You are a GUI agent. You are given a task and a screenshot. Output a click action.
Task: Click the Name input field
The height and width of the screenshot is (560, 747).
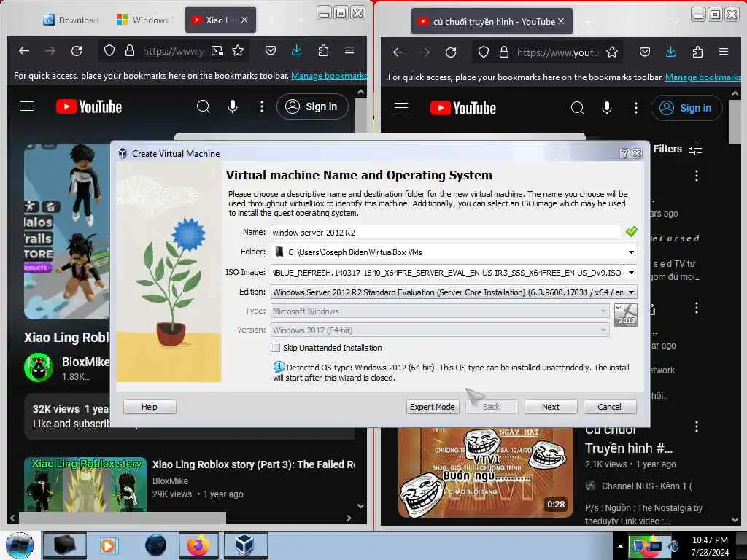[446, 233]
